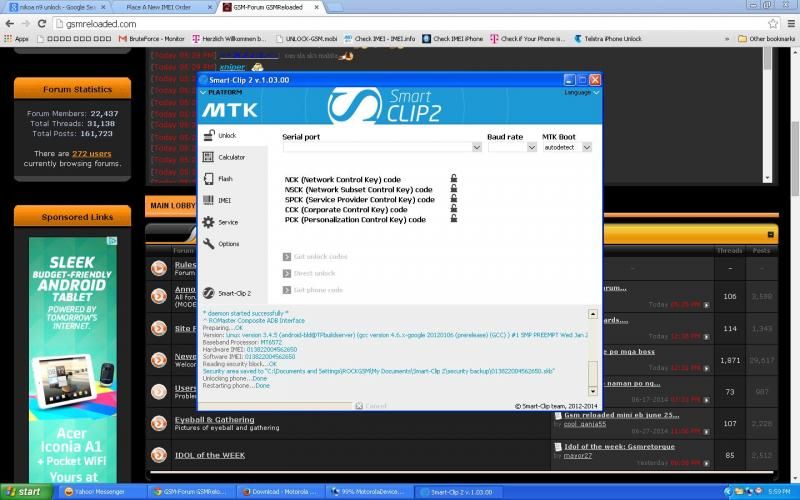
Task: Select the GSM-Forum GSMReloaded tab
Action: point(270,7)
